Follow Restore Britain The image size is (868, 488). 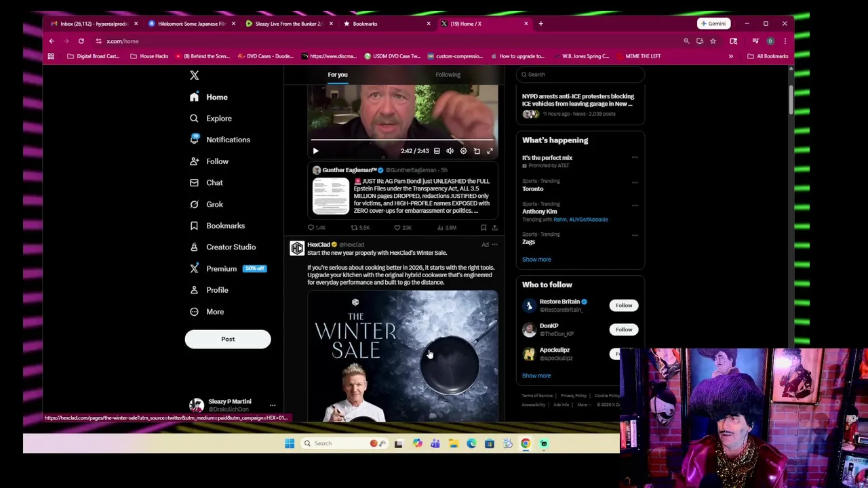[x=623, y=306]
